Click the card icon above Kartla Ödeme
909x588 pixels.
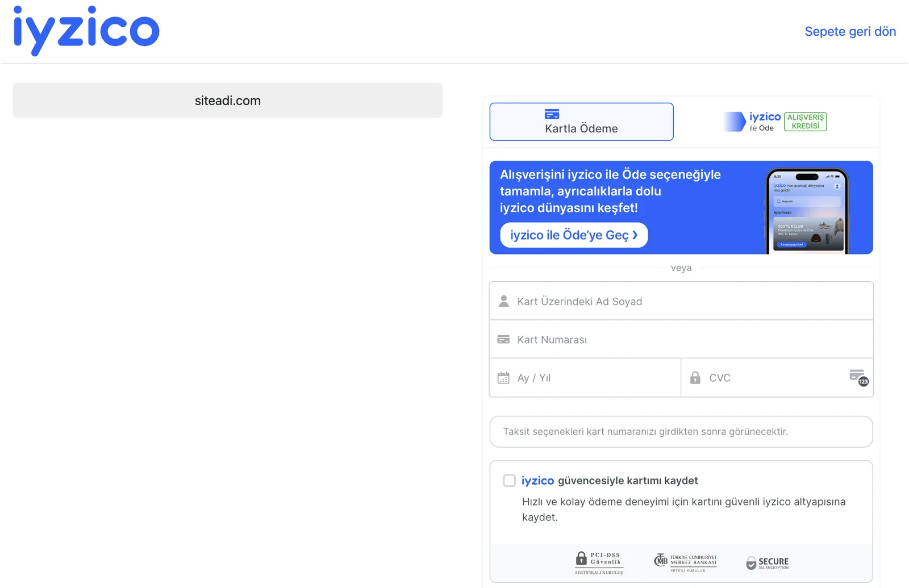tap(552, 114)
